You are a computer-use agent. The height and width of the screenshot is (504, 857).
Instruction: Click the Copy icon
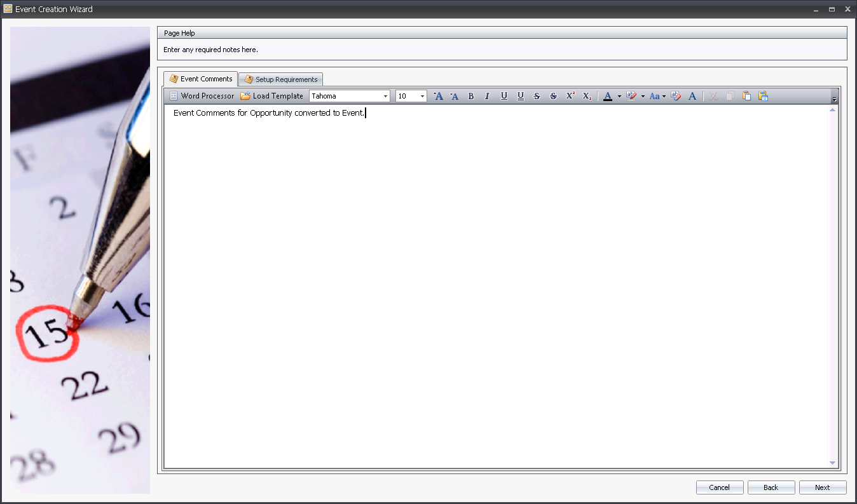[x=730, y=96]
